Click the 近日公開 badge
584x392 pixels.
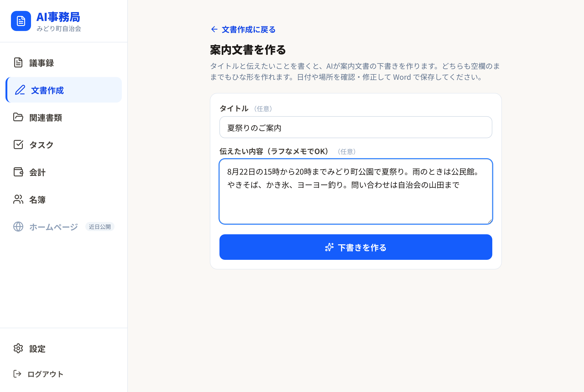pyautogui.click(x=100, y=227)
